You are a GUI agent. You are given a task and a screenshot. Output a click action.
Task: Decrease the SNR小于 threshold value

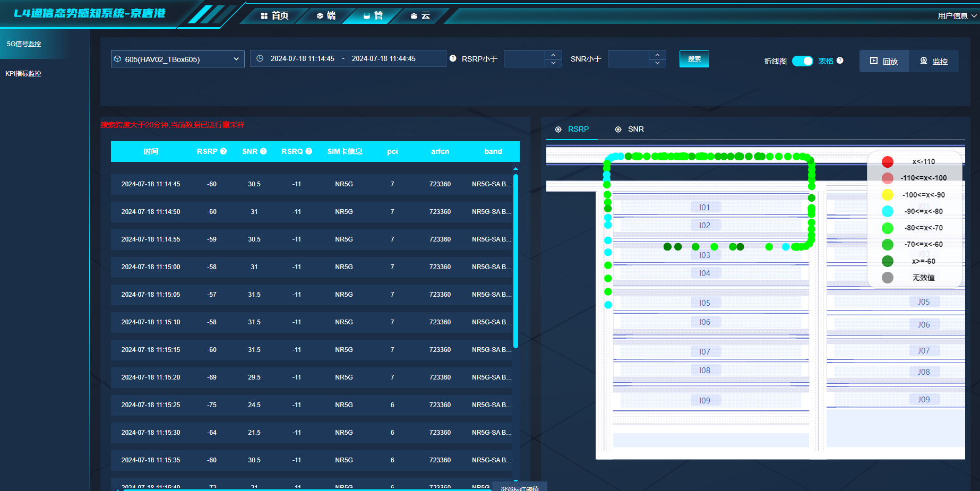click(x=657, y=63)
